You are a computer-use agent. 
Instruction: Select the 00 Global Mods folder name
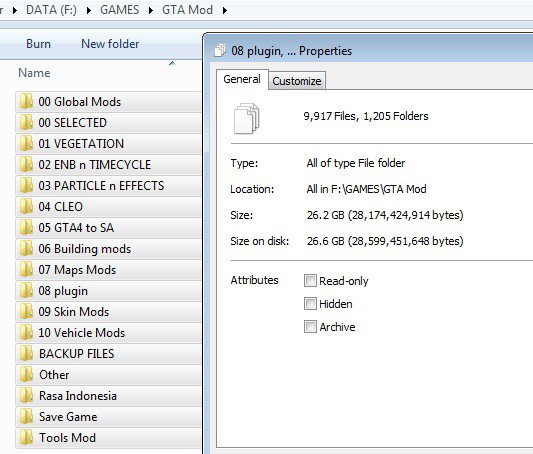80,102
